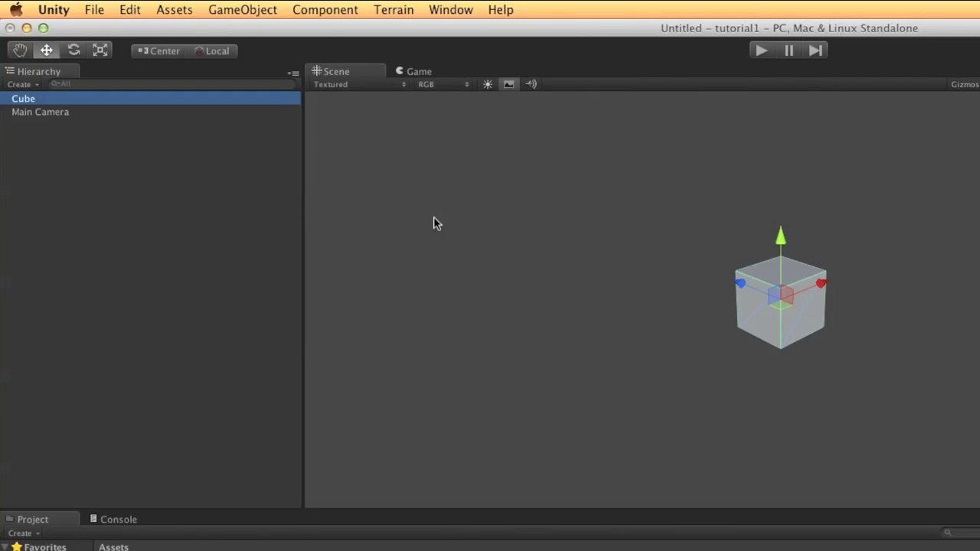Open the Help menu

pos(501,10)
